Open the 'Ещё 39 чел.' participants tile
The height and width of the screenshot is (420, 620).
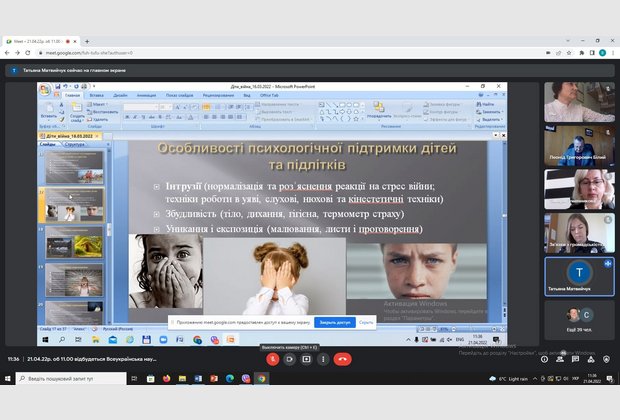(579, 318)
